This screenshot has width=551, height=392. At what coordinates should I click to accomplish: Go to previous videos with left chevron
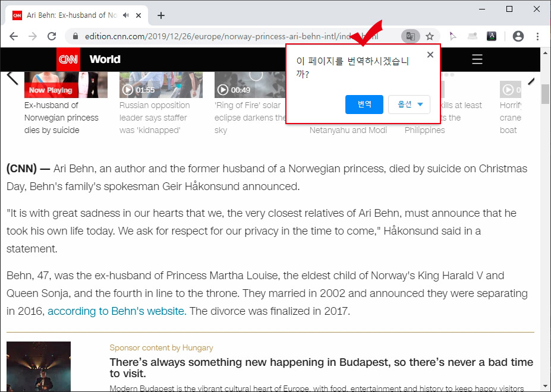pyautogui.click(x=12, y=78)
